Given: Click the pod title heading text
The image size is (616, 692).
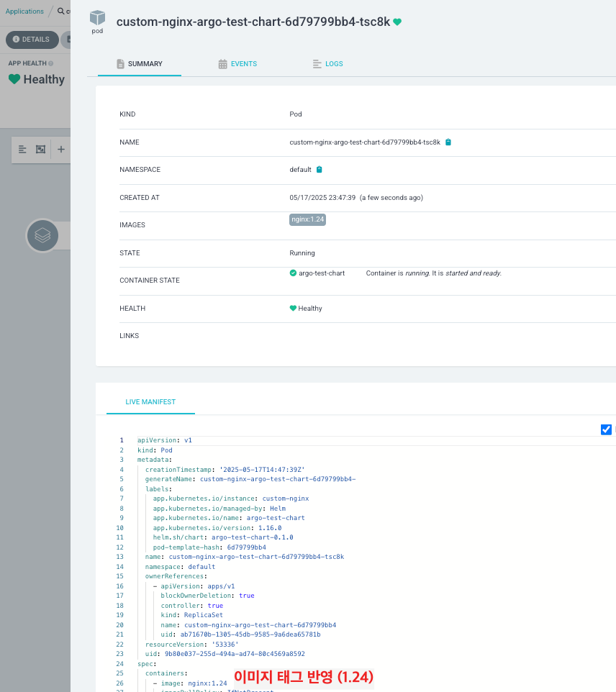Looking at the screenshot, I should point(253,22).
